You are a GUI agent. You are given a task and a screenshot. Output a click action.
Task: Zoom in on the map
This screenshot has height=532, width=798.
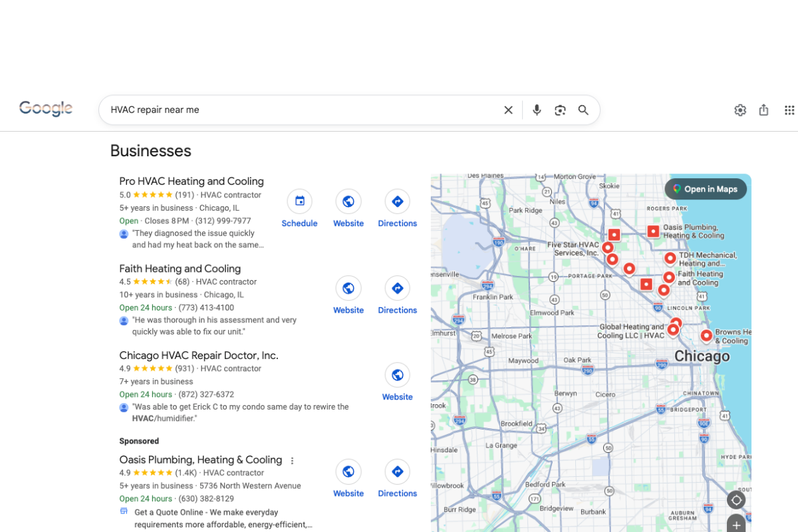[736, 525]
